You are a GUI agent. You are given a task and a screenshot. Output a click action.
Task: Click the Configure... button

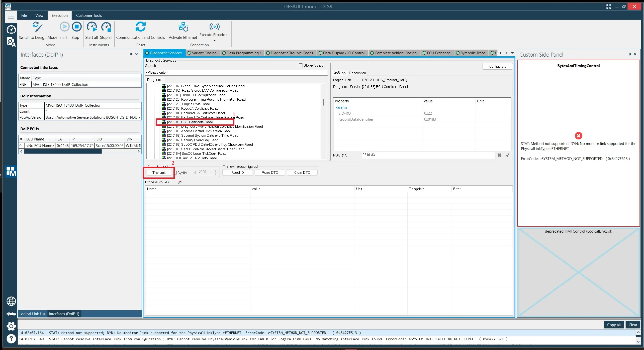pyautogui.click(x=497, y=66)
